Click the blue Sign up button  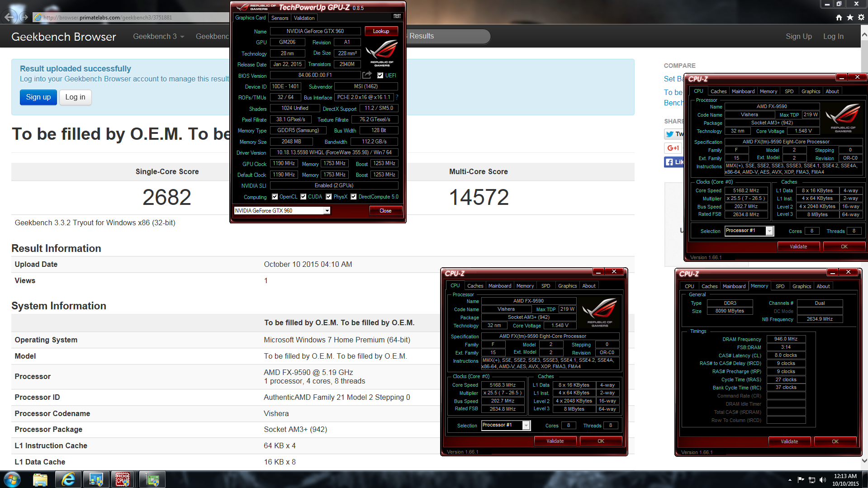[x=38, y=97]
